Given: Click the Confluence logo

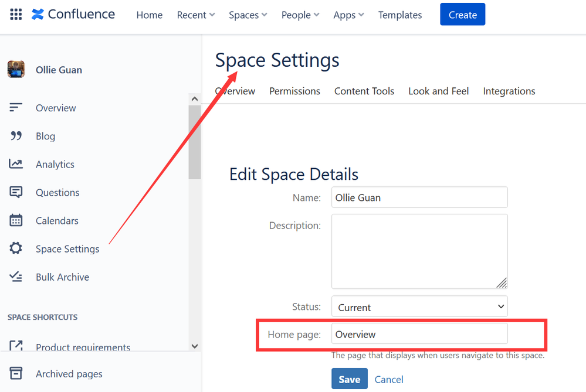Looking at the screenshot, I should tap(73, 14).
